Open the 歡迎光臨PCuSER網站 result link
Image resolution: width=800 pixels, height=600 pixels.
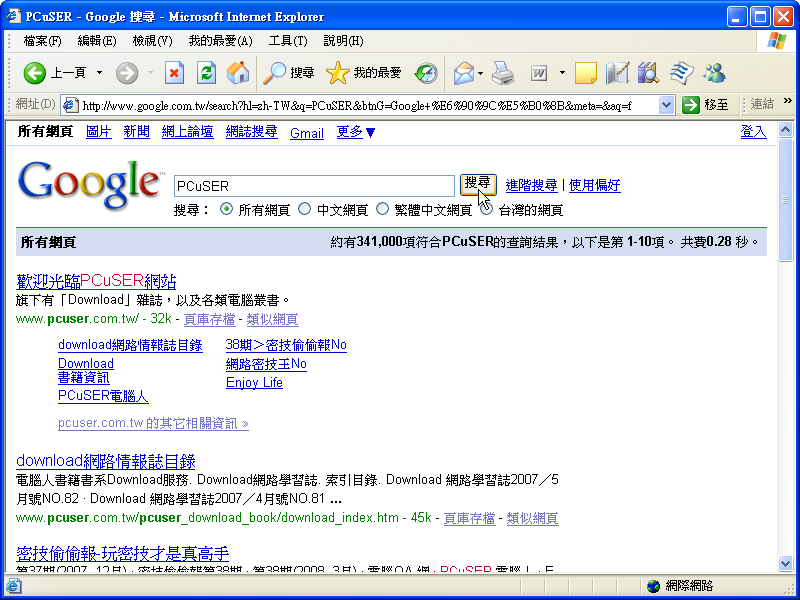[x=96, y=281]
